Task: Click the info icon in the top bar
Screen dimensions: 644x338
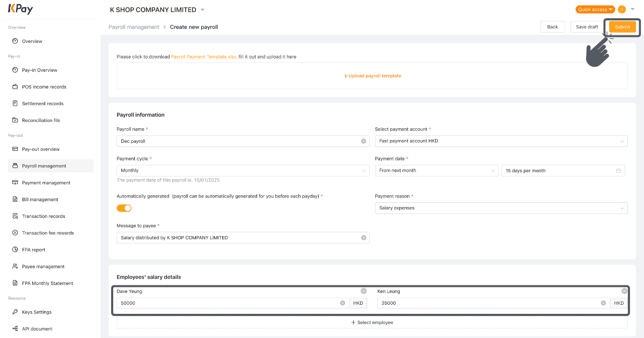Action: 623,9
